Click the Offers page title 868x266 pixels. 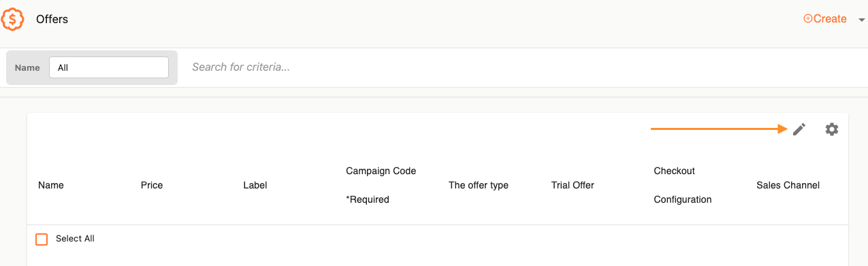(52, 19)
